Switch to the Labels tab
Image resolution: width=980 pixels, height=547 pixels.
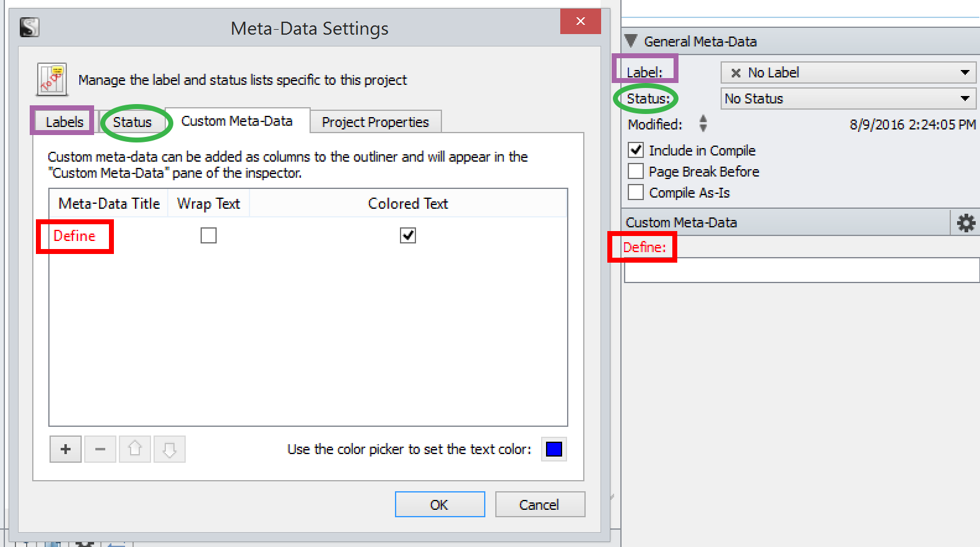pos(64,122)
